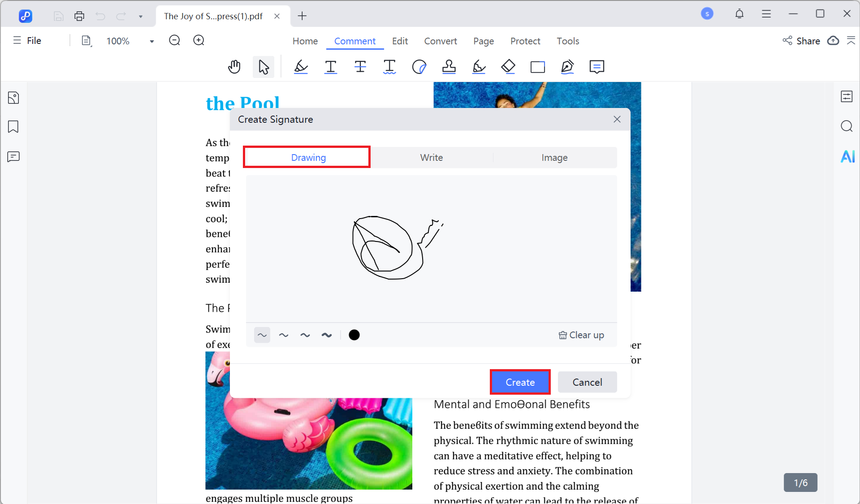Select the second stroke thickness option

[x=284, y=335]
